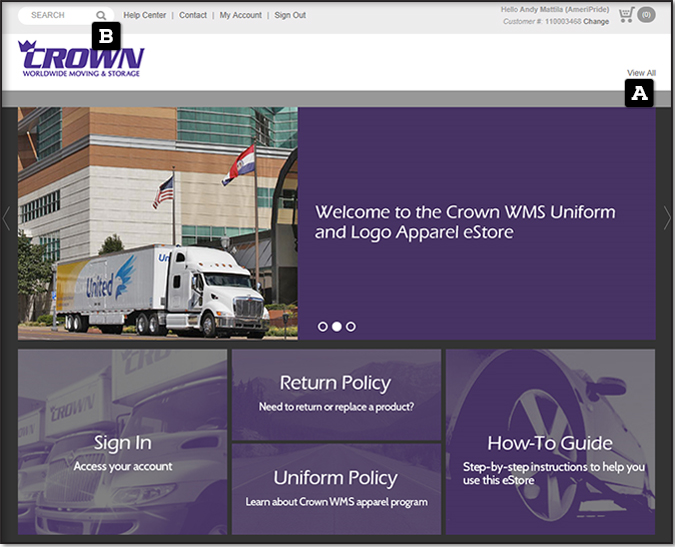Advance to next carousel slide arrow
This screenshot has height=547, width=675.
[667, 219]
